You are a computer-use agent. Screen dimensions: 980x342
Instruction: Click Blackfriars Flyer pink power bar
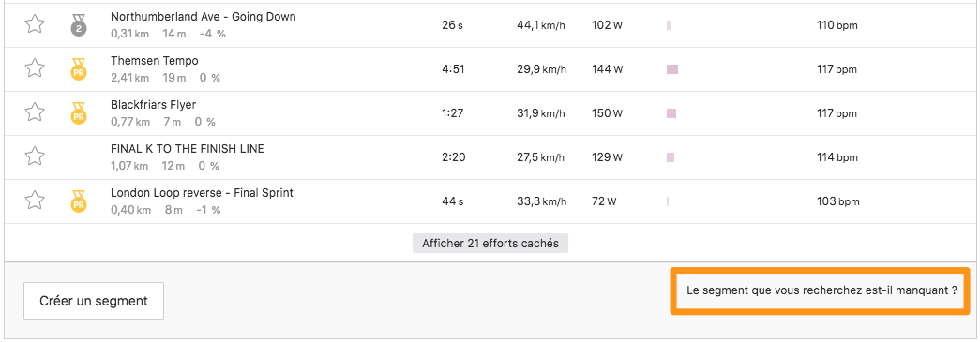(x=671, y=113)
